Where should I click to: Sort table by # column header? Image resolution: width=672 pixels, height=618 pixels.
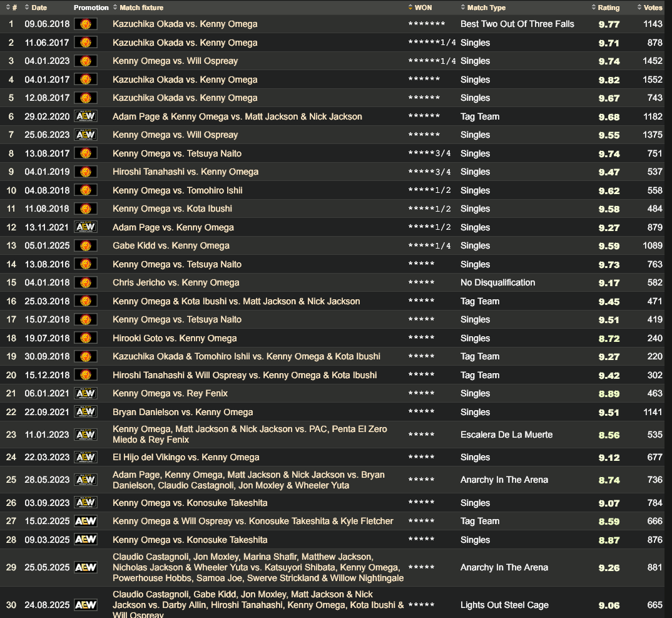pos(11,8)
